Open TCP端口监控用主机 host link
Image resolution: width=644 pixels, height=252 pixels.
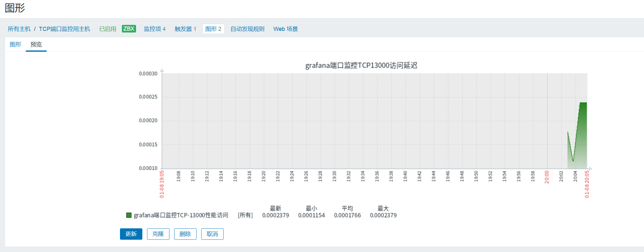65,29
